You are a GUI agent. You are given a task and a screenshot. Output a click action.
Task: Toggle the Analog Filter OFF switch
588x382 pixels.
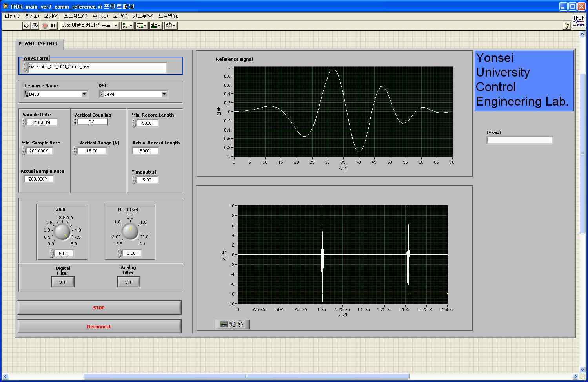[x=128, y=282]
